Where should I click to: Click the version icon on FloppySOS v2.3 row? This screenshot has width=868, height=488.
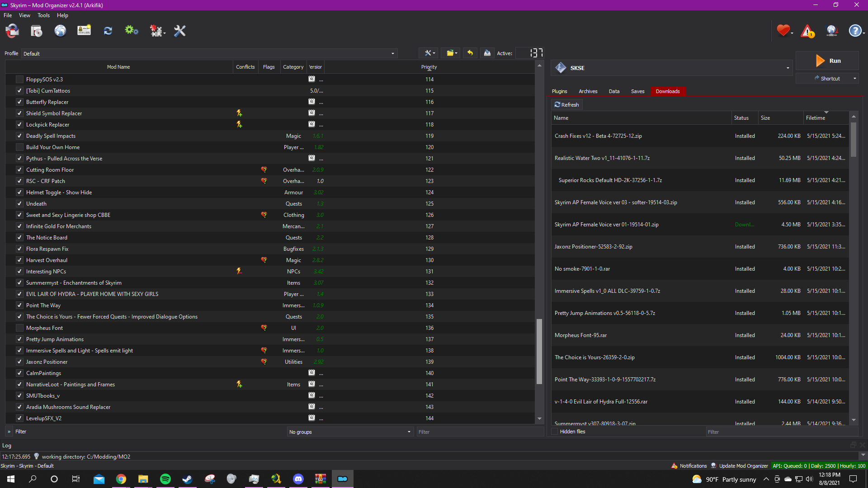click(x=311, y=79)
